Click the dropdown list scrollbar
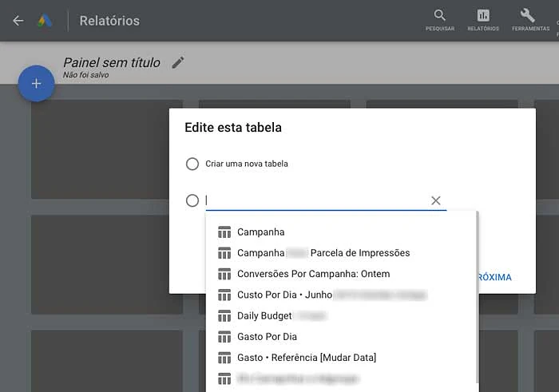Image resolution: width=559 pixels, height=392 pixels. 478,295
